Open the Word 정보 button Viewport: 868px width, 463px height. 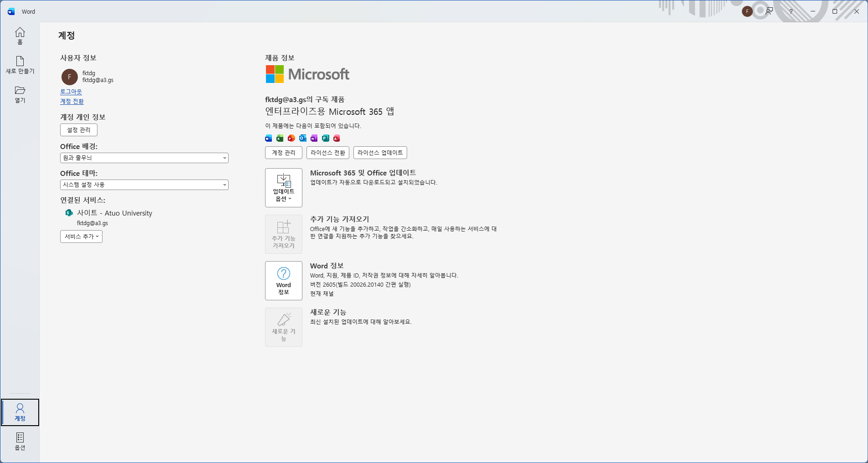click(x=284, y=281)
